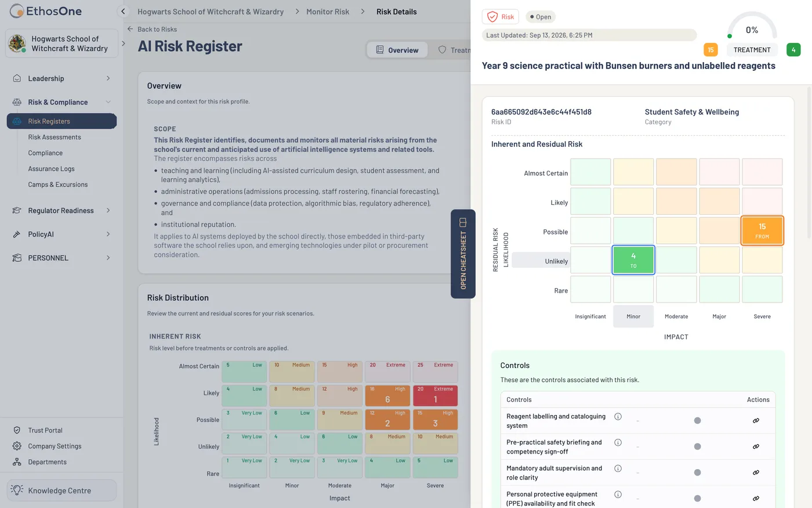Open link action for Pre-practical safety briefing

point(756,446)
